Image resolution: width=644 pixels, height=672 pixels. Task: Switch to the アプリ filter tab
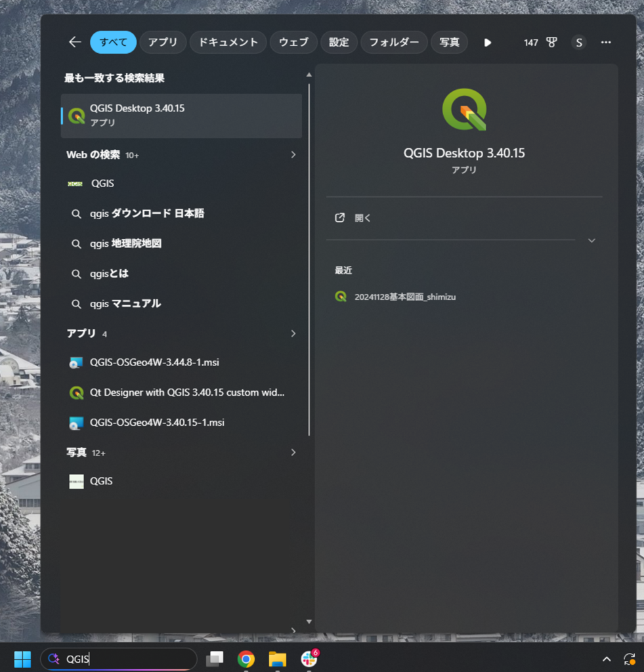(x=163, y=42)
